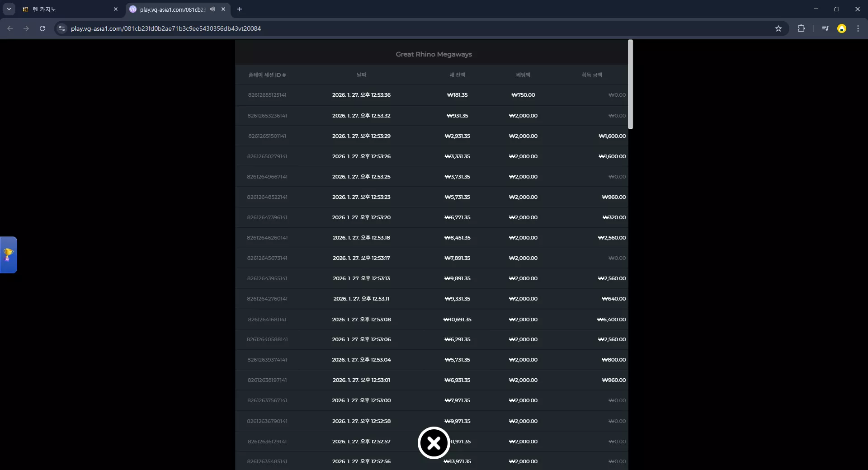
Task: Open session ID 82612647396141
Action: pyautogui.click(x=267, y=217)
